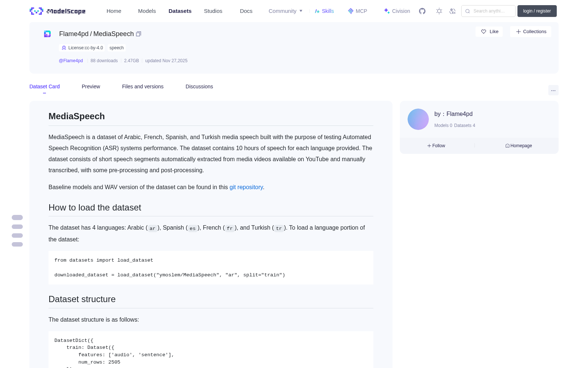Click the plus icon on Collections
The height and width of the screenshot is (368, 588).
click(x=519, y=32)
